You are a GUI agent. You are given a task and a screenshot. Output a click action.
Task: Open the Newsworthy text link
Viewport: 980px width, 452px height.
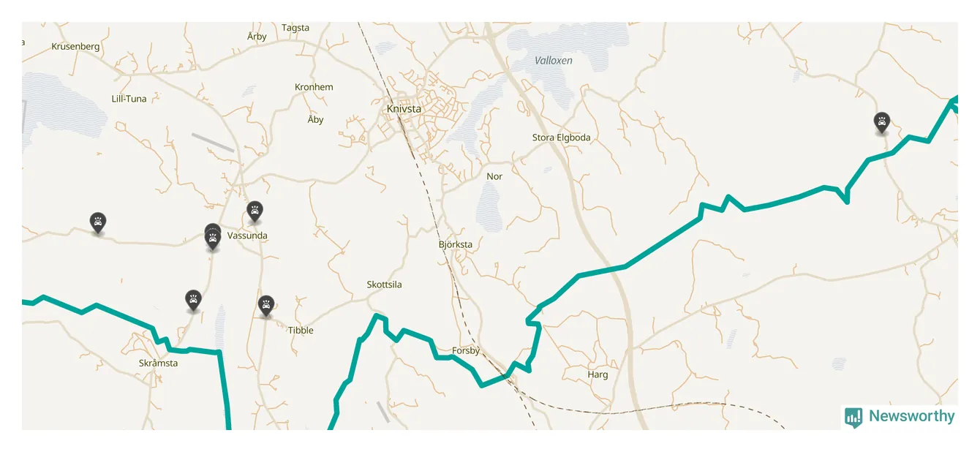[x=911, y=416]
